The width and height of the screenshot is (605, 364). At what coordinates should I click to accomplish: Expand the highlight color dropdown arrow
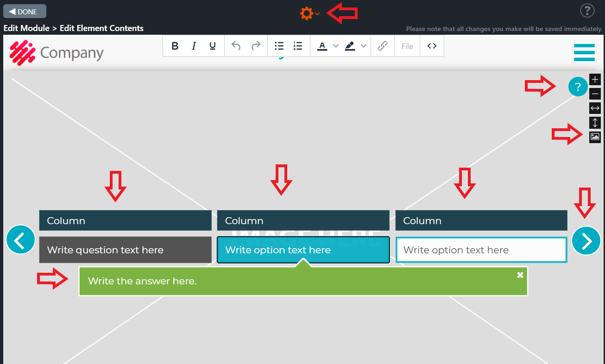[x=364, y=46]
